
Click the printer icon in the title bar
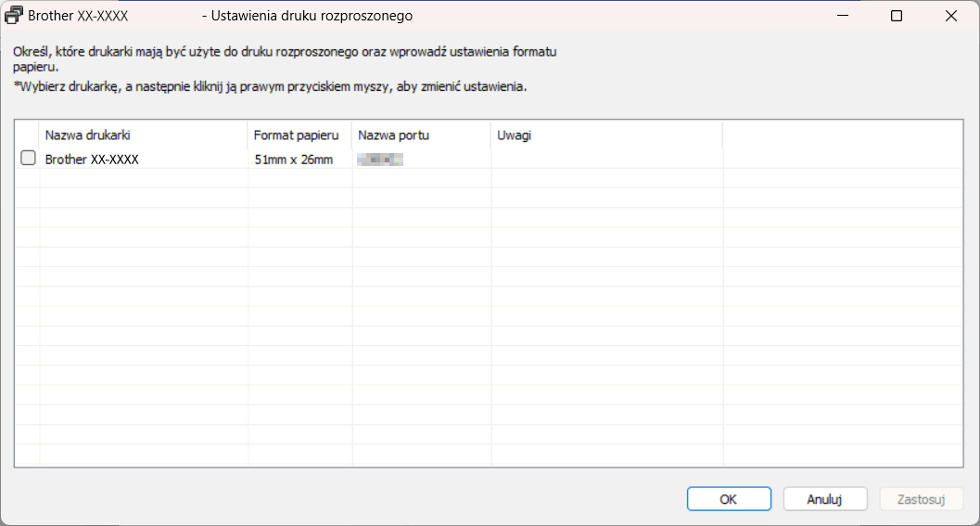15,16
